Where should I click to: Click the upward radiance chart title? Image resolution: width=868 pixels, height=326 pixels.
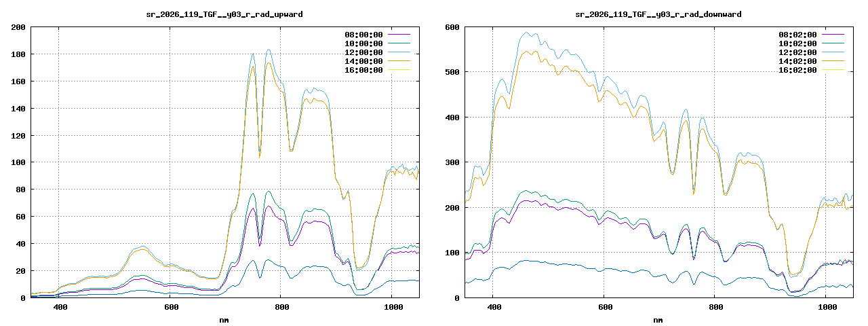point(224,14)
